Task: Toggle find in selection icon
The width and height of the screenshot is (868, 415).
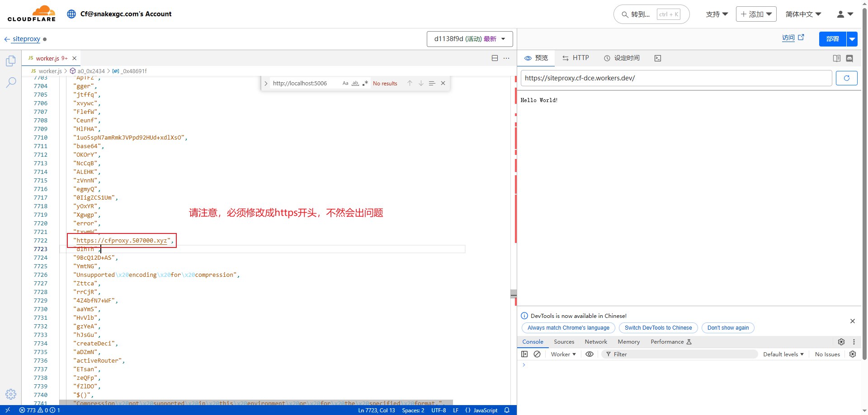Action: tap(432, 83)
